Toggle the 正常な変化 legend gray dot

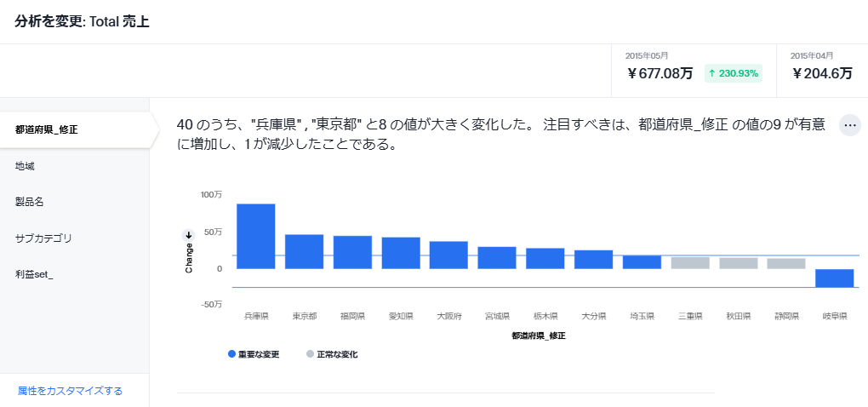point(310,353)
